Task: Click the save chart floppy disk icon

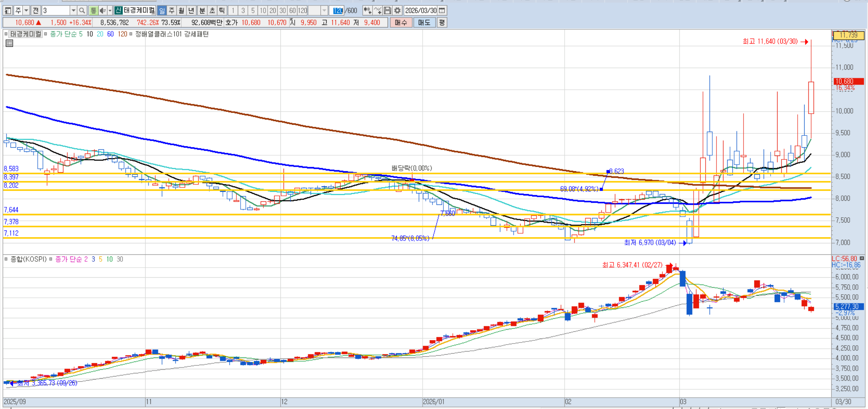Action: point(388,11)
